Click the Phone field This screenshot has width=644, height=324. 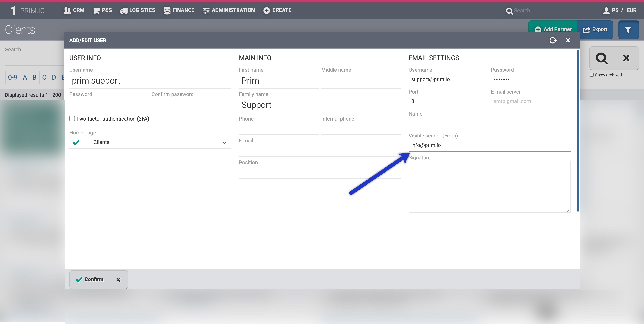[278, 128]
